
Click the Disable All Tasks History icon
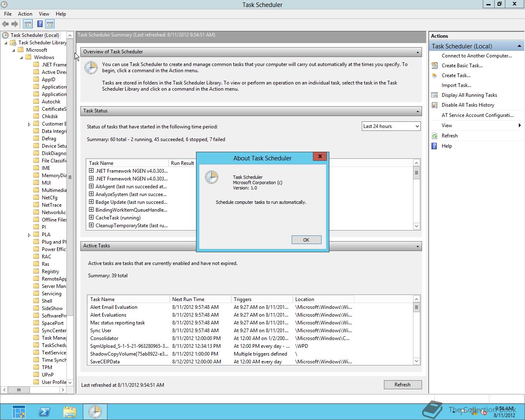pos(434,105)
